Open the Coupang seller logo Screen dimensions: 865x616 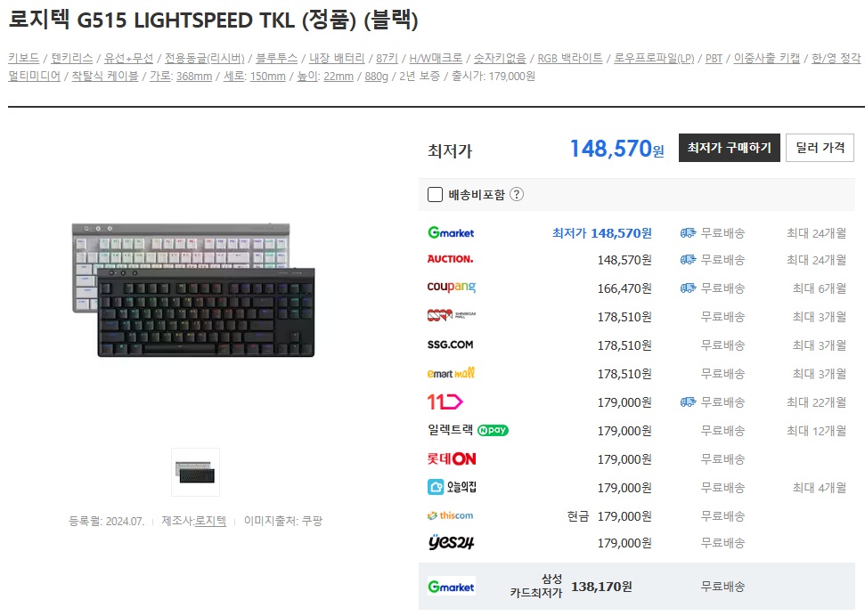pyautogui.click(x=452, y=287)
